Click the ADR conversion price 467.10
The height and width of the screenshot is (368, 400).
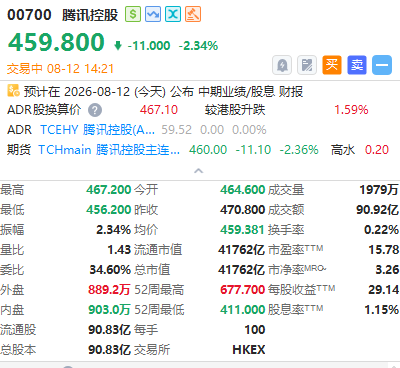point(159,110)
